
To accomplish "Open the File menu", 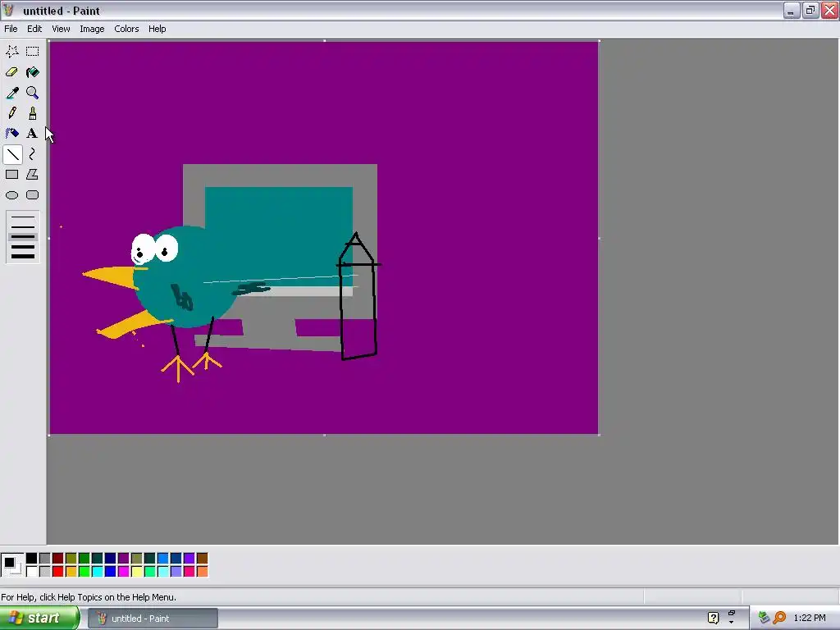I will coord(11,29).
